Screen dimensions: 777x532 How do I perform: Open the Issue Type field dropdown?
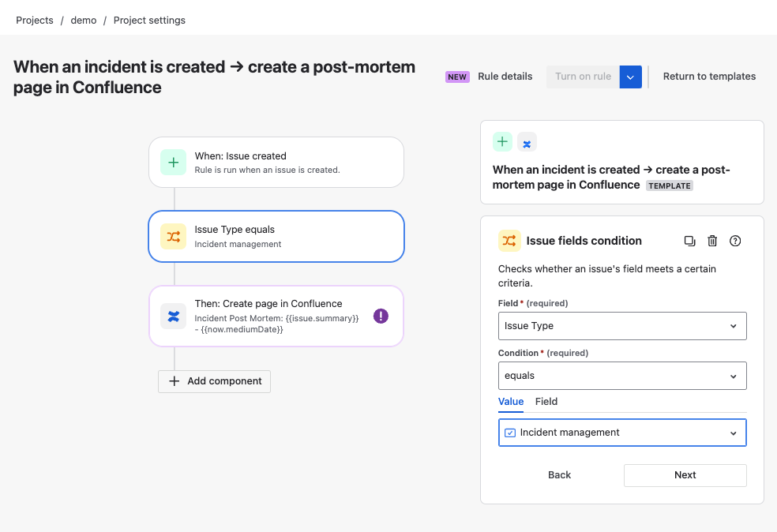[622, 326]
